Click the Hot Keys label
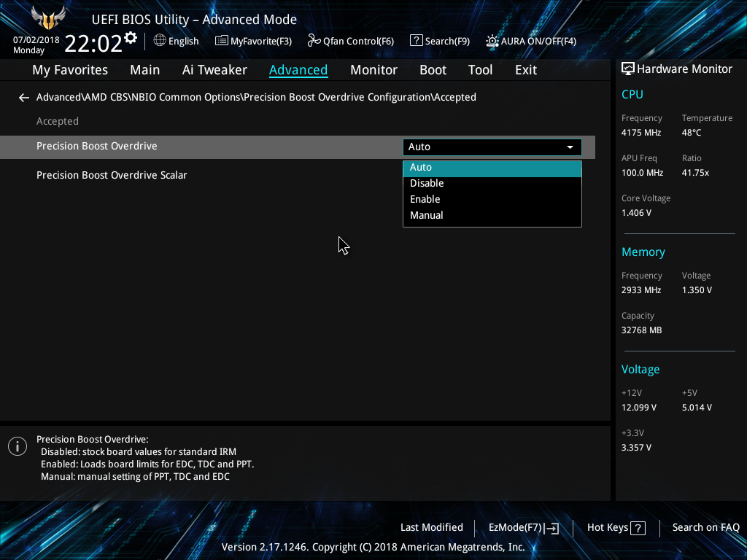This screenshot has width=747, height=560. tap(608, 528)
